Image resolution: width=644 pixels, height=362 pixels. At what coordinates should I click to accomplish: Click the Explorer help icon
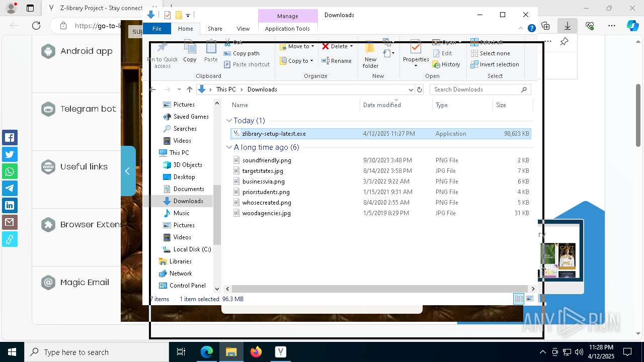[x=531, y=29]
